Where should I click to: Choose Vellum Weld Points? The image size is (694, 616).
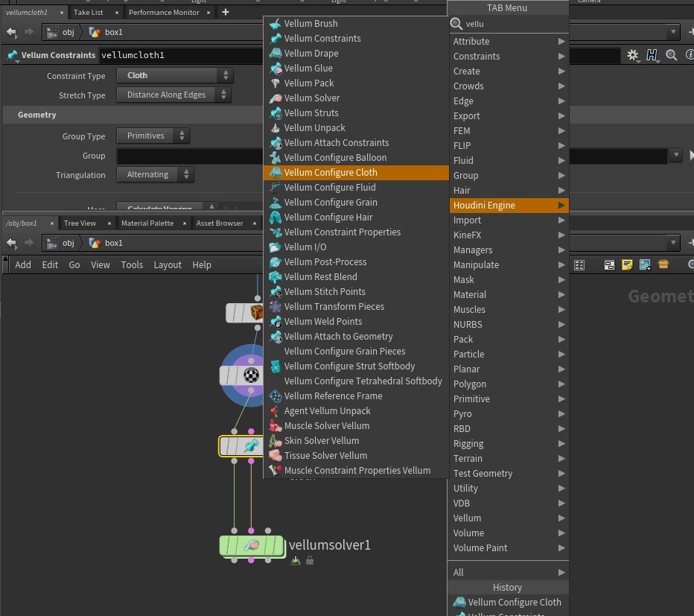pyautogui.click(x=356, y=322)
